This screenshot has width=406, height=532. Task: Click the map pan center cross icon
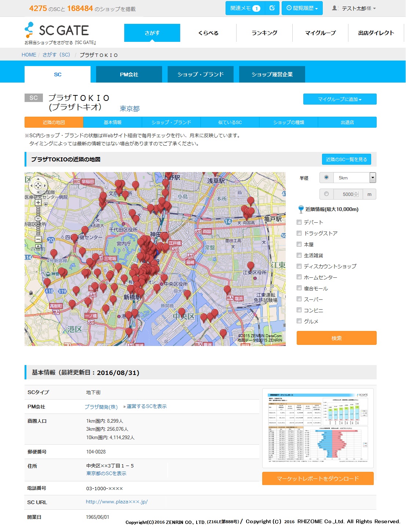[38, 186]
